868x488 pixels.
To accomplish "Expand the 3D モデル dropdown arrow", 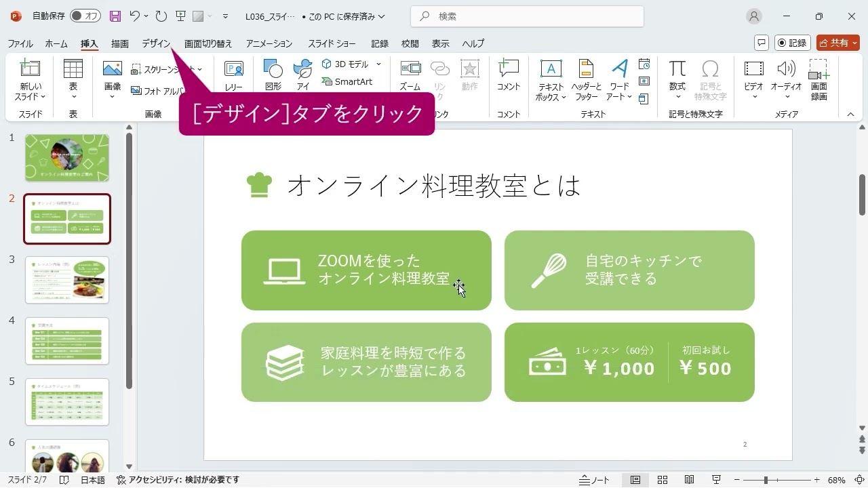I will (x=378, y=64).
